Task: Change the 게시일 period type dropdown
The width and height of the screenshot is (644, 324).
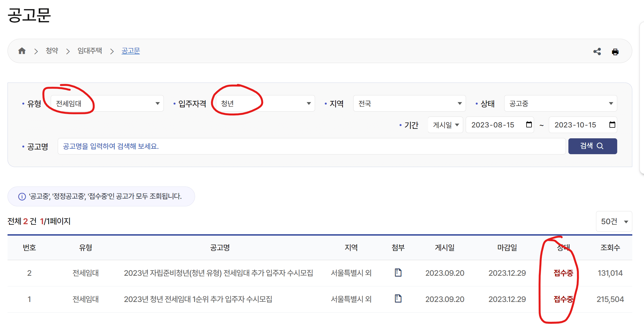Action: tap(445, 125)
